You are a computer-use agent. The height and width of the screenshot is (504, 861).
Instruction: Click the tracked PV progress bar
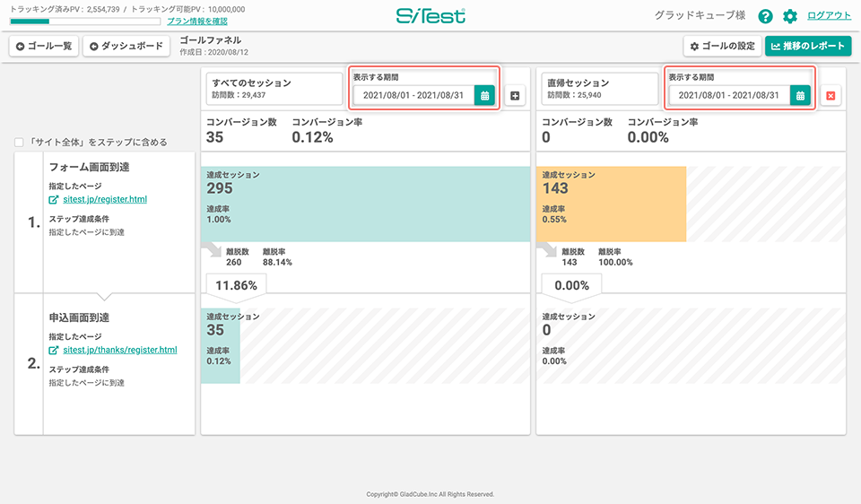pyautogui.click(x=85, y=22)
